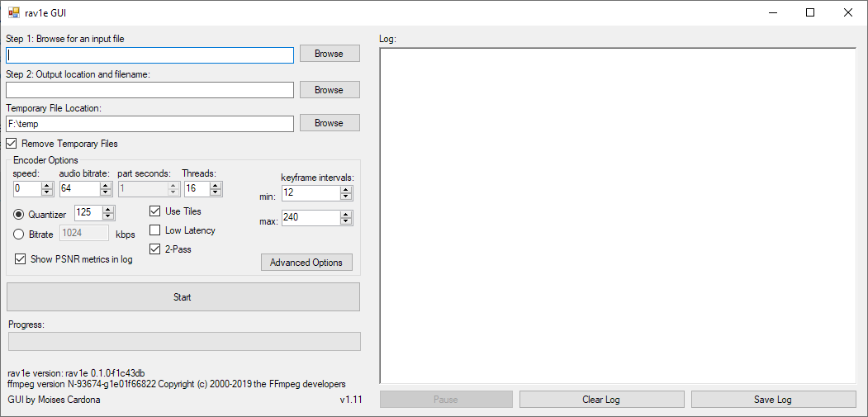Click the rav1e app icon in title bar
Screen dimensions: 868x417
[x=13, y=12]
